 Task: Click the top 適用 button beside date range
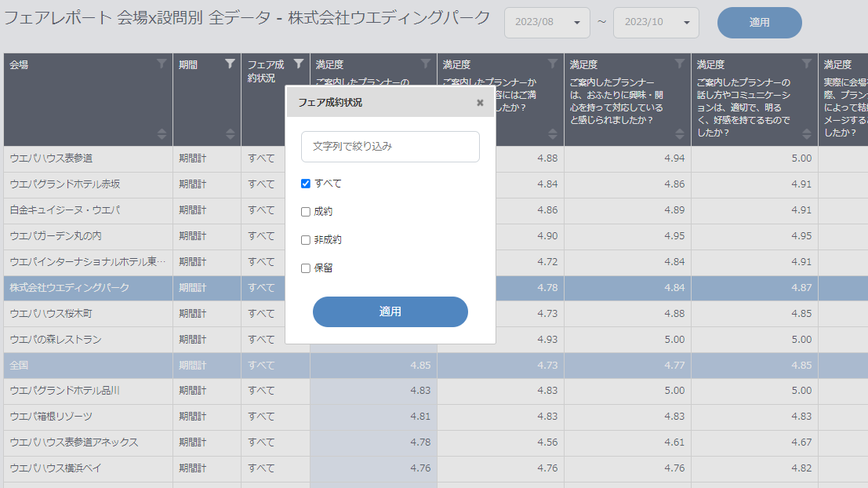(759, 23)
